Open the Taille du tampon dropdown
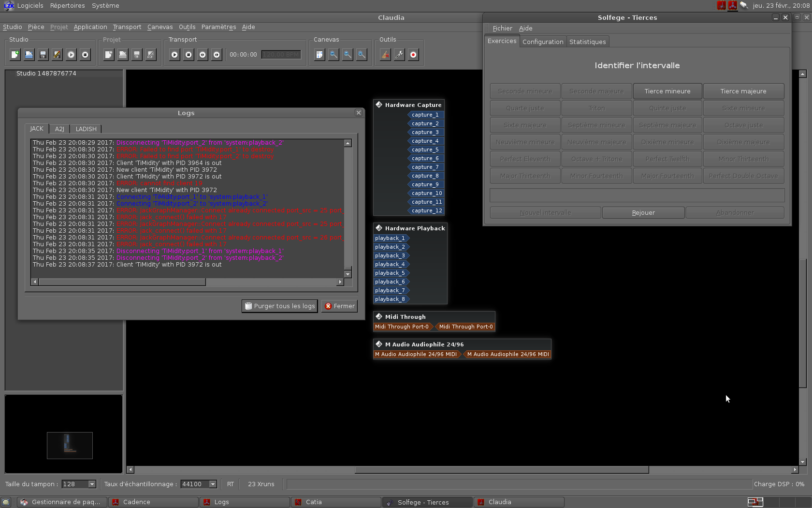The height and width of the screenshot is (508, 812). pyautogui.click(x=92, y=484)
